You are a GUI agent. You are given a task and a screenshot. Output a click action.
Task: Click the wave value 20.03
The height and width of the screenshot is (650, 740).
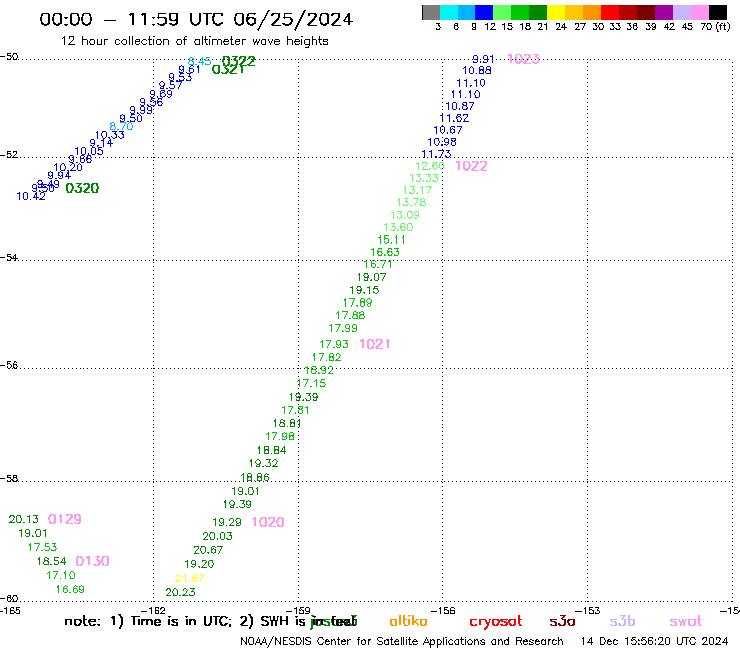click(217, 536)
